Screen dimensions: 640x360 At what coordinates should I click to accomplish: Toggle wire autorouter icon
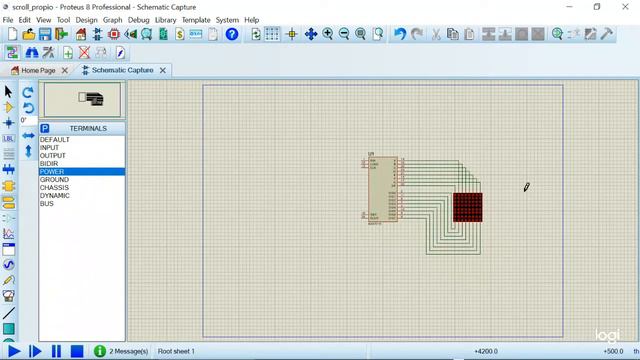coord(12,53)
